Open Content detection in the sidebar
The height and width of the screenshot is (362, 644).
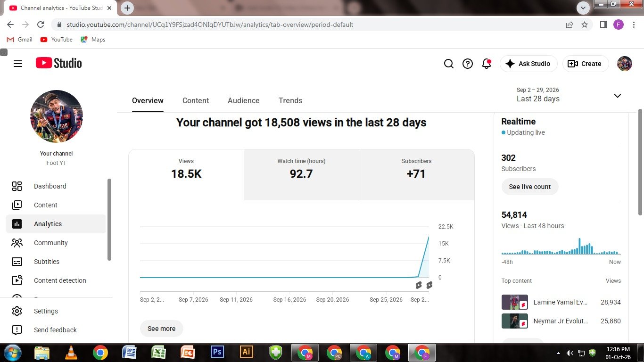point(56,280)
